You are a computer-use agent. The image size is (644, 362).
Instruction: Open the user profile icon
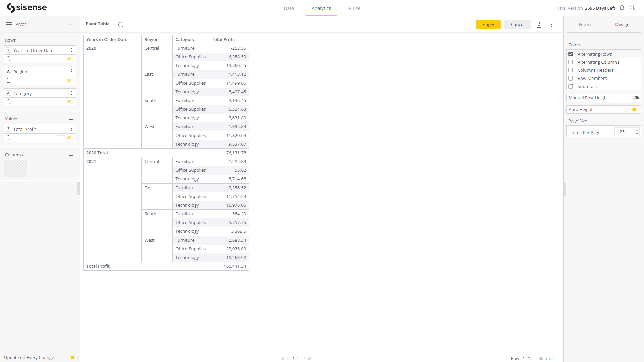coord(632,8)
